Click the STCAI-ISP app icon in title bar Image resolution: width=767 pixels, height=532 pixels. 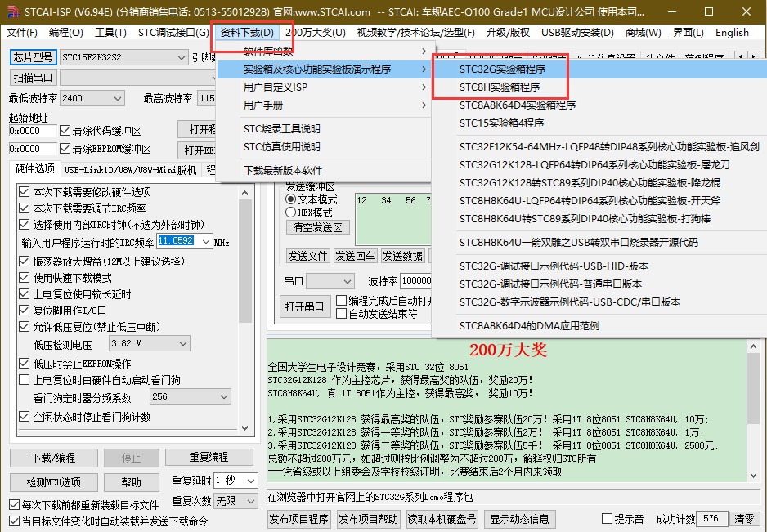pyautogui.click(x=13, y=11)
